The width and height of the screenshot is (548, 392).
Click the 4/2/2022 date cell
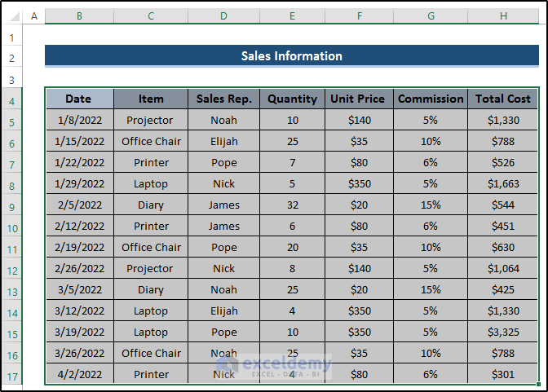79,375
